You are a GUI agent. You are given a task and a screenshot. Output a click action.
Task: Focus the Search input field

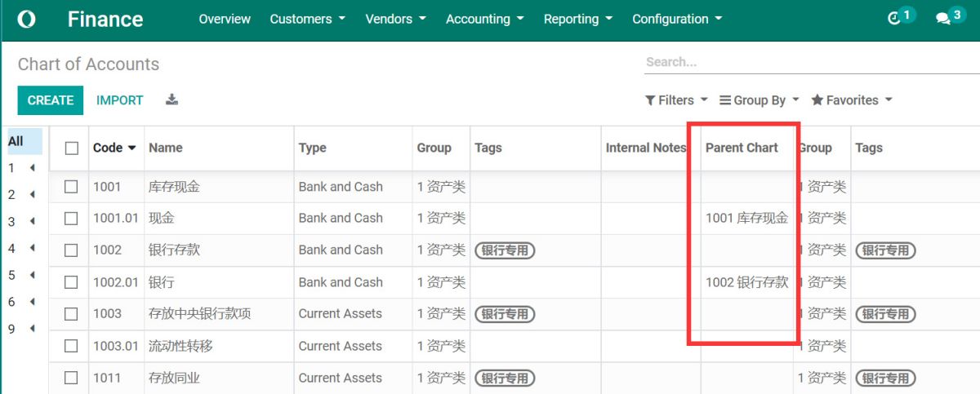[808, 62]
